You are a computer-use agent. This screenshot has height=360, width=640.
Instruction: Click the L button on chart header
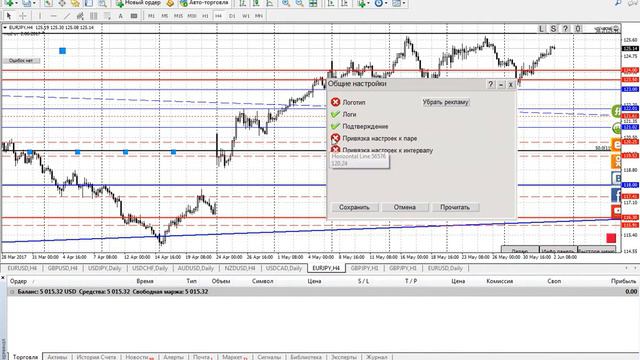tap(541, 29)
